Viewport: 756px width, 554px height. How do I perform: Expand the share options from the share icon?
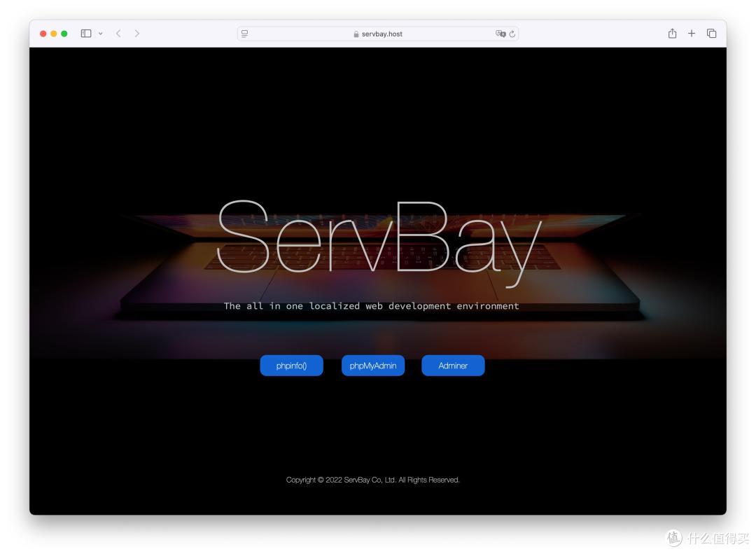[x=672, y=33]
